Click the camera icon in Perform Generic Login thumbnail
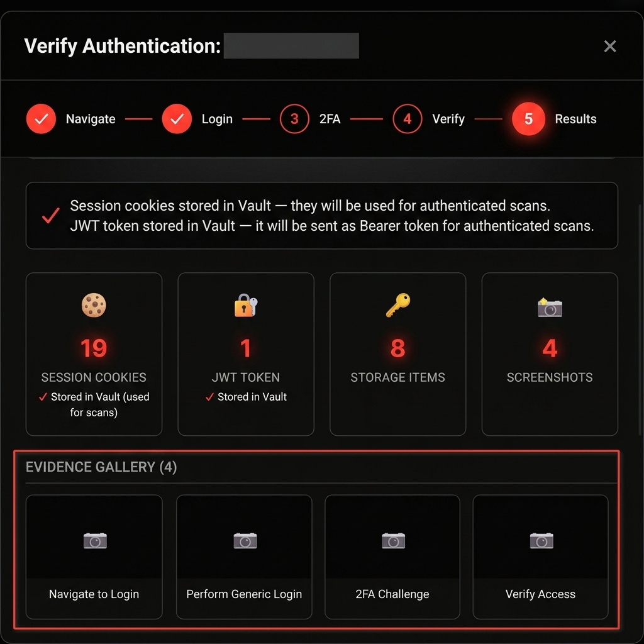Image resolution: width=644 pixels, height=644 pixels. click(244, 540)
